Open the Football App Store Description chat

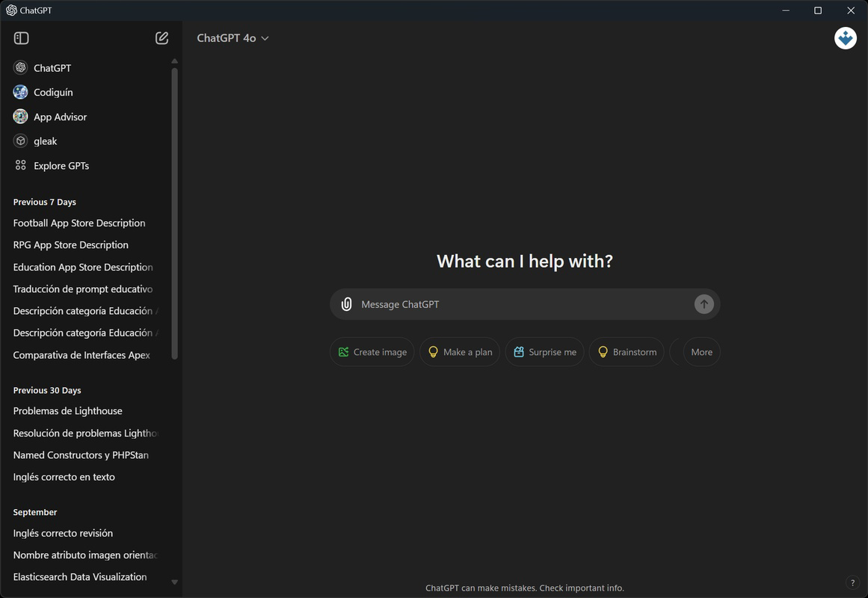79,222
